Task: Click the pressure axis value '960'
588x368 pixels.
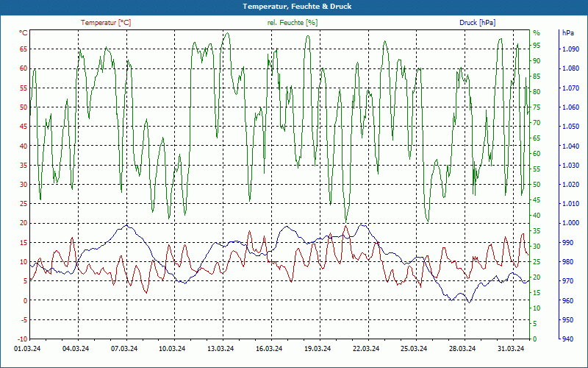Action: (567, 300)
